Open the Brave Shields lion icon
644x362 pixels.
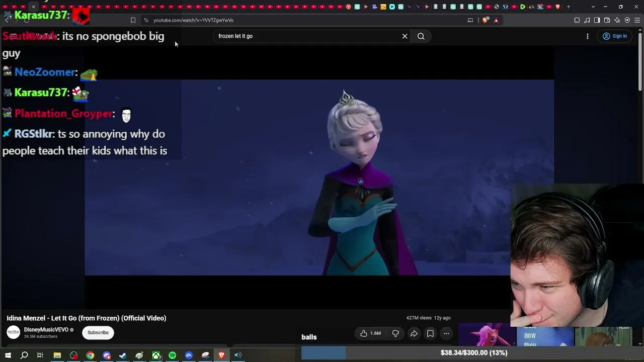click(485, 20)
